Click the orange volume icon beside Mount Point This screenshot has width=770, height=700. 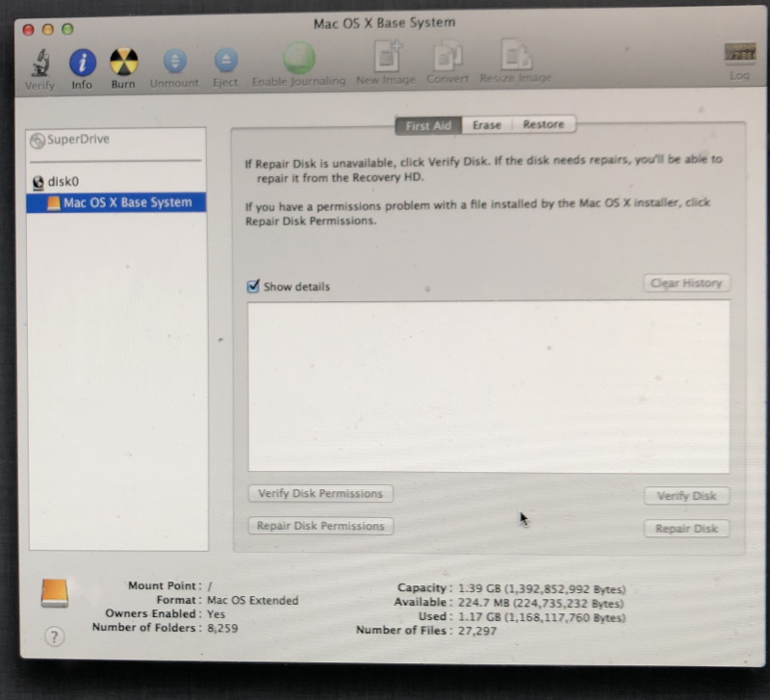55,593
